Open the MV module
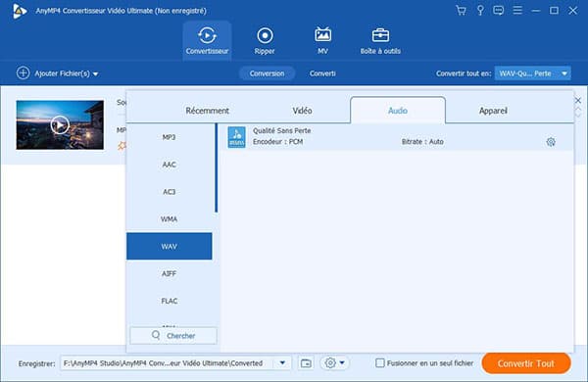Viewport: 588px width, 382px height. [x=322, y=40]
